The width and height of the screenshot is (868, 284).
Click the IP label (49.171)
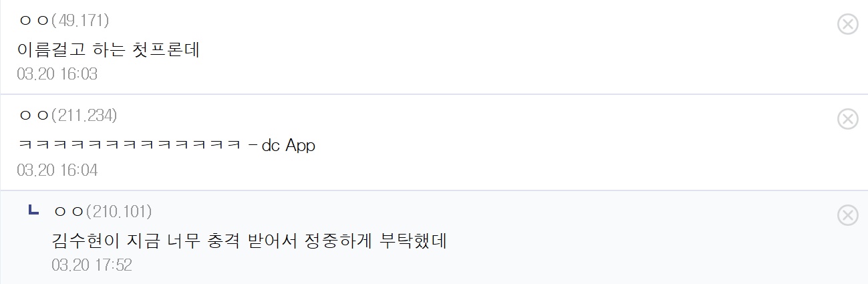tap(80, 20)
